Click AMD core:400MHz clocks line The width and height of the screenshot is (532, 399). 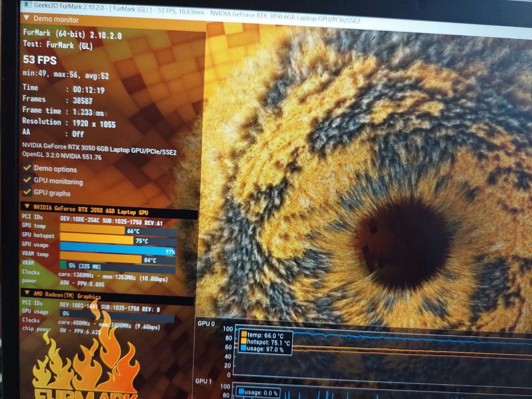[x=109, y=324]
